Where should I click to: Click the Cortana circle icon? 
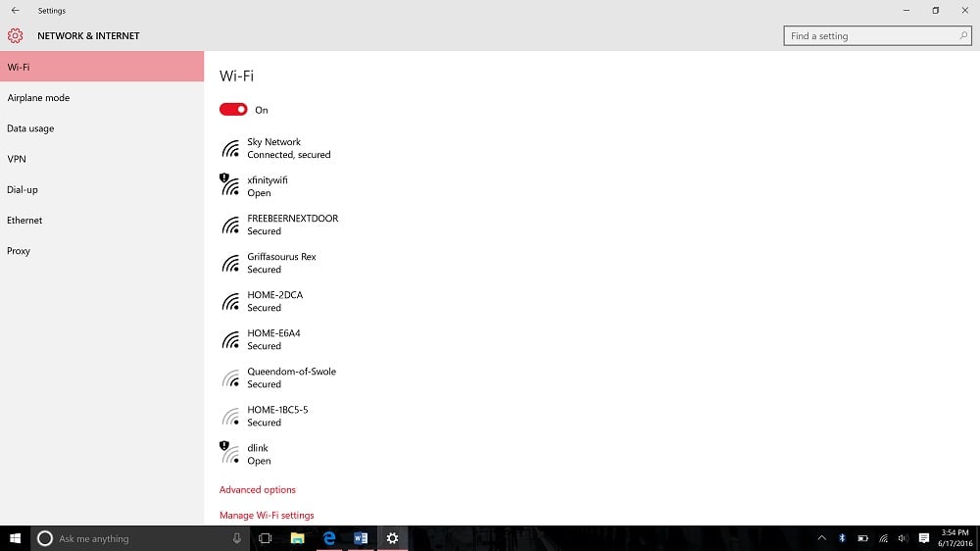(x=44, y=538)
